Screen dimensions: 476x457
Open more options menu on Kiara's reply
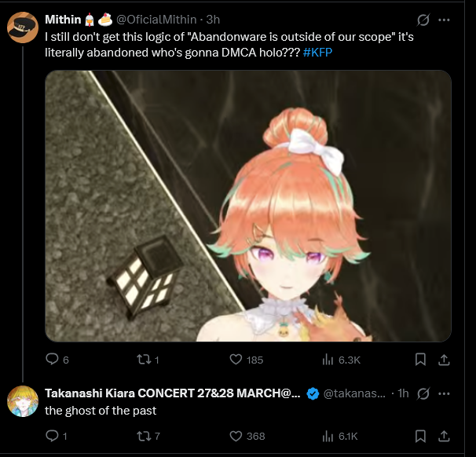(x=444, y=393)
